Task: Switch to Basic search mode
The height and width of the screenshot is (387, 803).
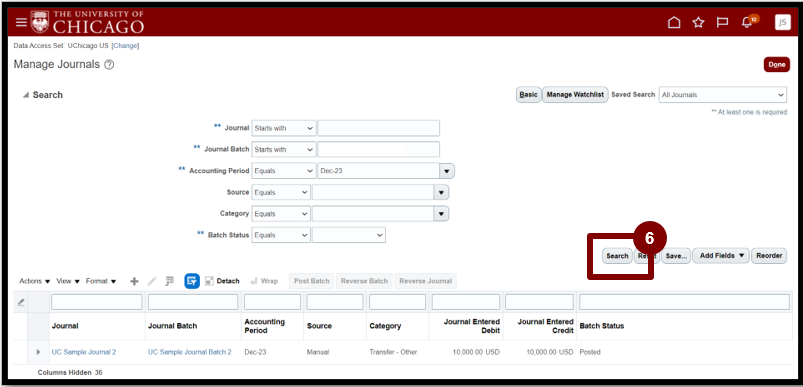Action: [x=529, y=95]
